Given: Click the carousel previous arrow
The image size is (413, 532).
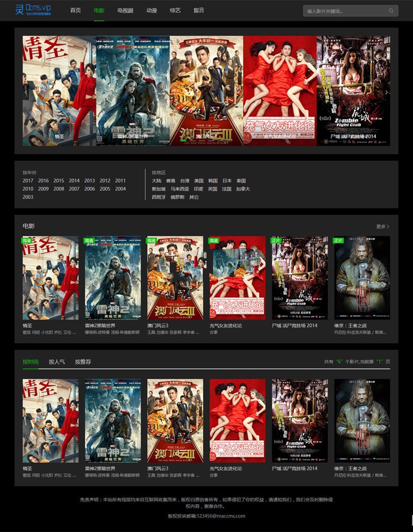Looking at the screenshot, I should click(26, 92).
